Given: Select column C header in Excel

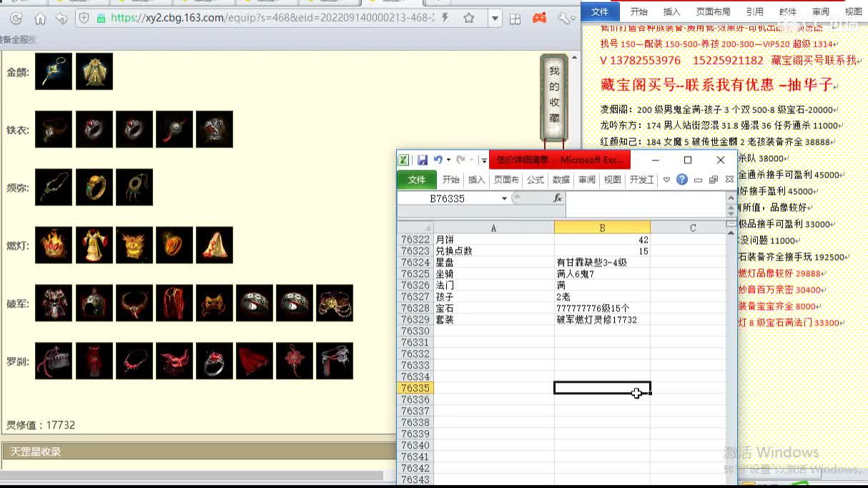Looking at the screenshot, I should (x=693, y=228).
